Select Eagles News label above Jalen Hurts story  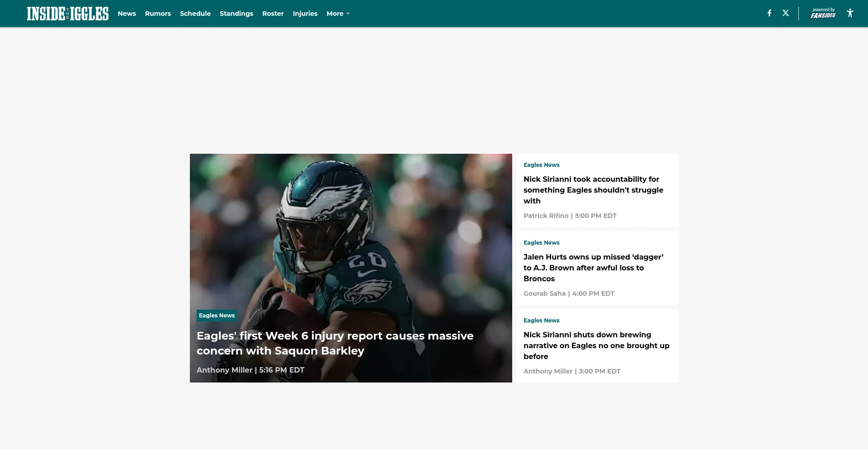541,243
